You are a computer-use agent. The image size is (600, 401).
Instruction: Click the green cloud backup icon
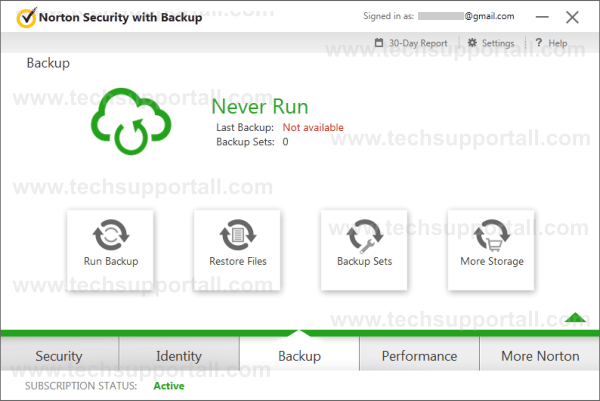click(131, 121)
